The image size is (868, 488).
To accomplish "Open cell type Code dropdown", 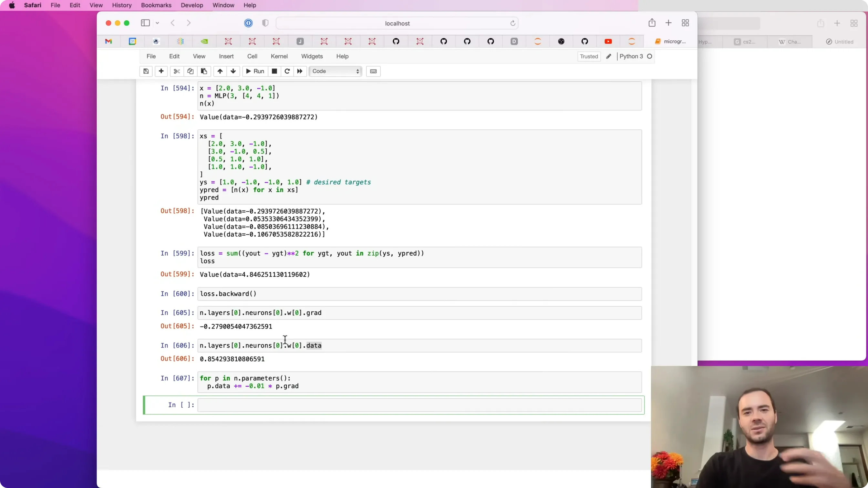I will pyautogui.click(x=336, y=71).
